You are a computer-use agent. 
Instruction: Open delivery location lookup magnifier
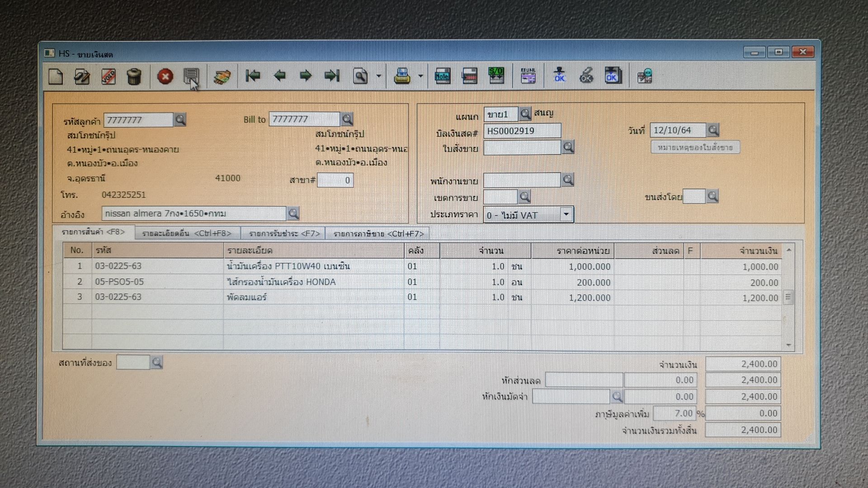click(157, 362)
